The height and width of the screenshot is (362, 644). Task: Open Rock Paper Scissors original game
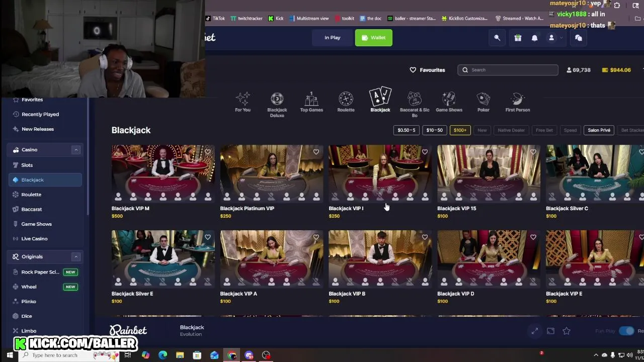pos(45,272)
